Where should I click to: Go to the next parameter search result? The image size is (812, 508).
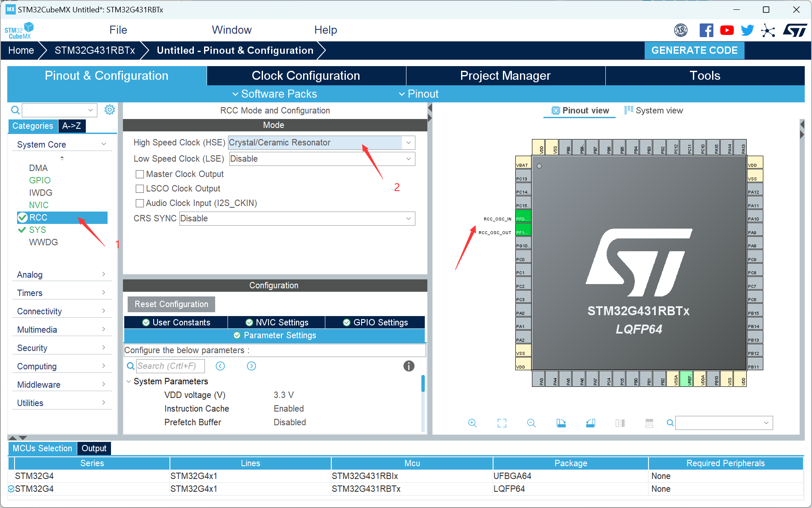251,366
